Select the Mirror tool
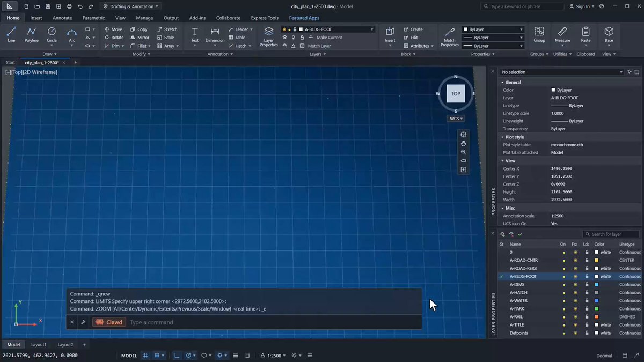The width and height of the screenshot is (644, 362). [x=140, y=38]
